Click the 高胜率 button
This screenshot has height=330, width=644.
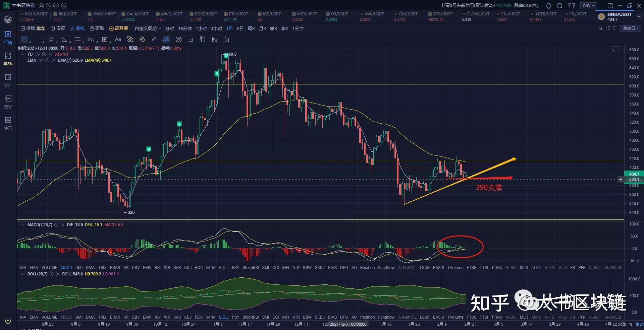119,28
